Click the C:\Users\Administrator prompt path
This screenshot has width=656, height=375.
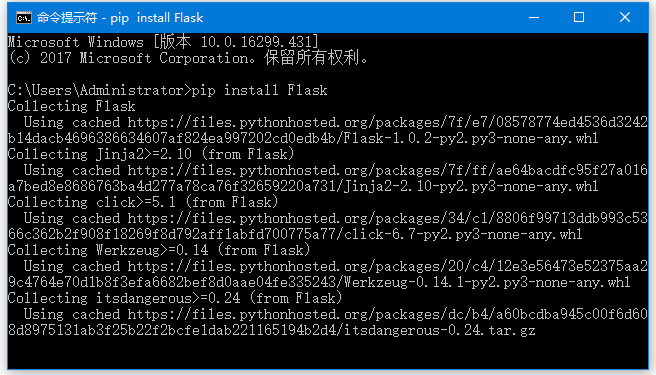tap(99, 90)
